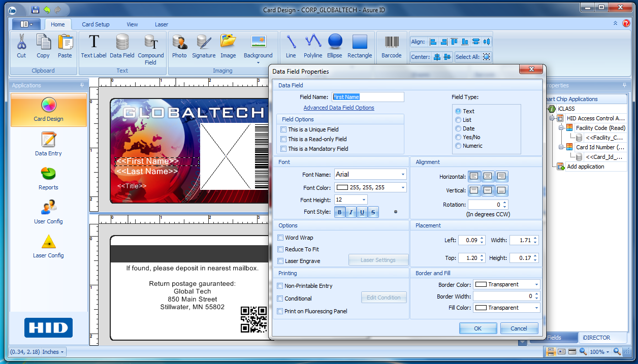Switch to the Card Setup tab
Viewport: 638px width, 364px height.
[x=95, y=24]
